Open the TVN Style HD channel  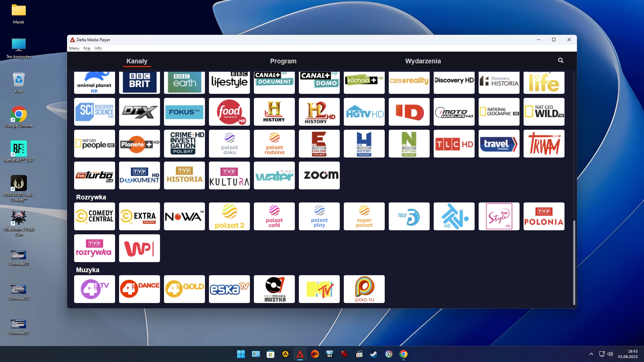pos(499,216)
